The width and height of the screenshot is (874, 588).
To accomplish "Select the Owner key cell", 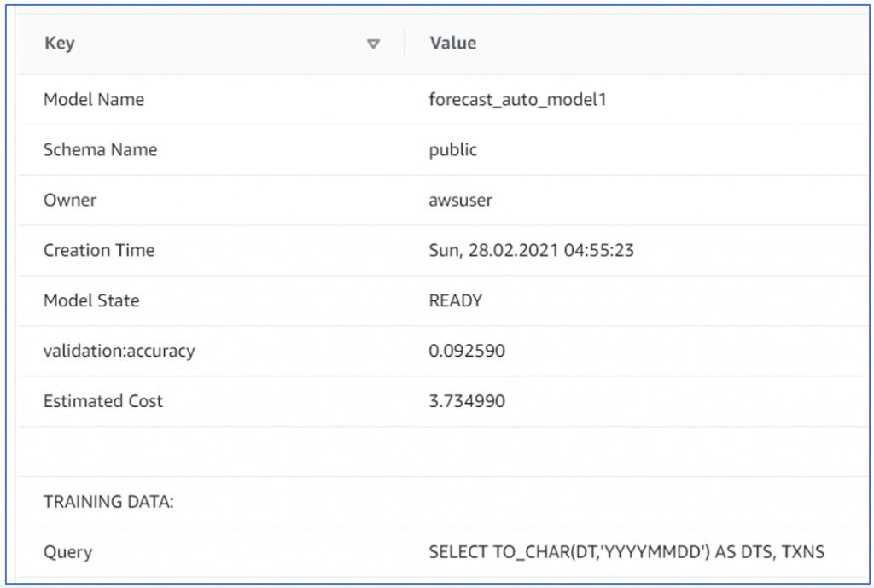I will 70,200.
